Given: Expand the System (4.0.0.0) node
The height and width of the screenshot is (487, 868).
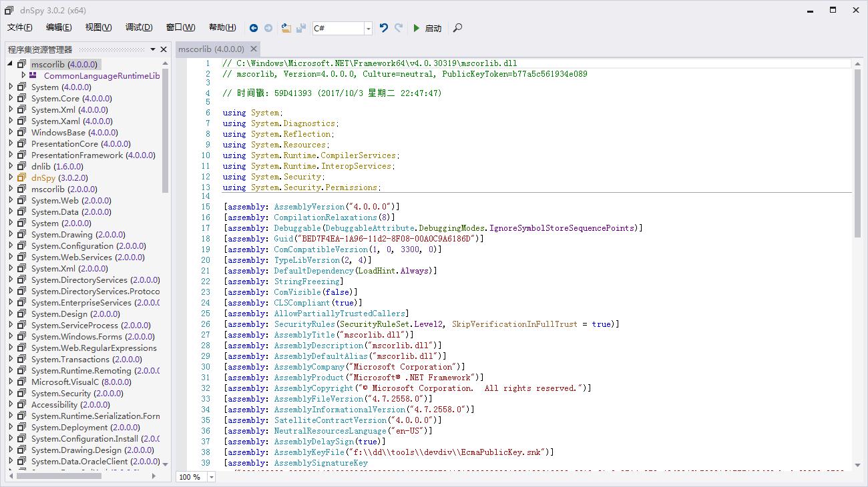Looking at the screenshot, I should [x=11, y=87].
